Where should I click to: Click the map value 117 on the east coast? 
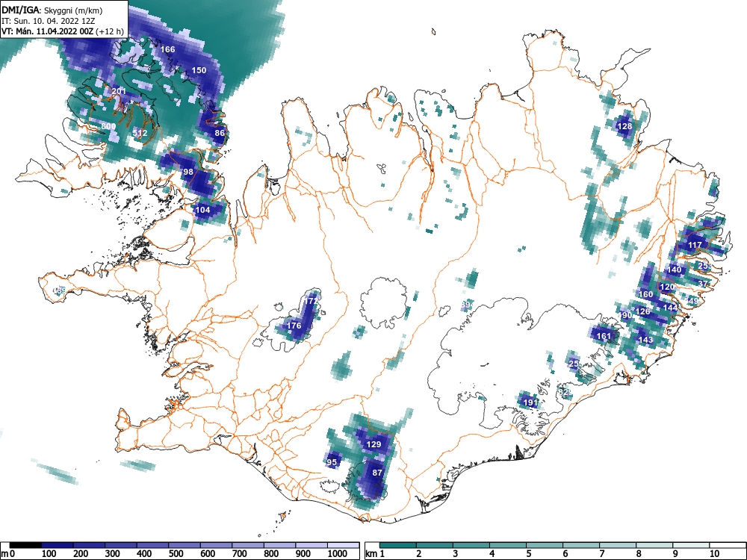695,245
